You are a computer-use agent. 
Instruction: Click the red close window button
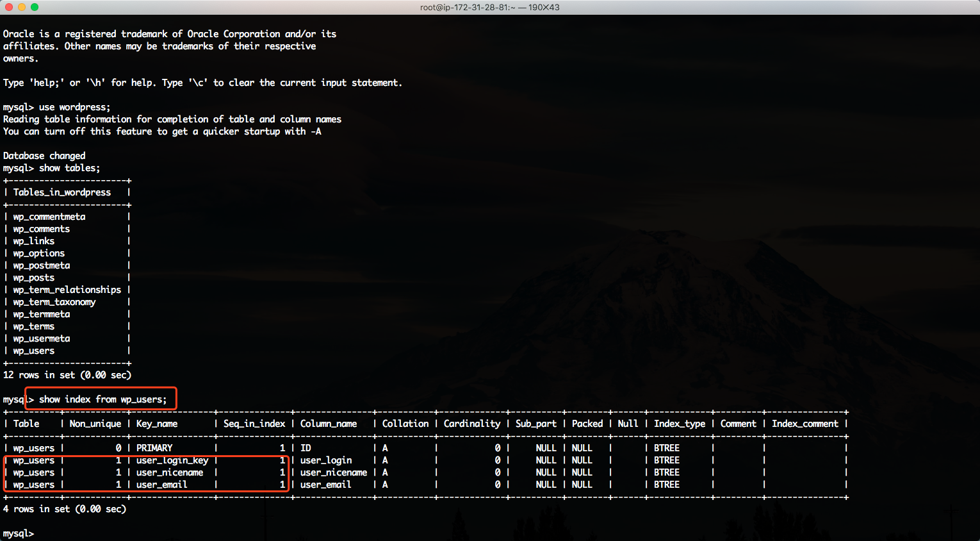(9, 7)
